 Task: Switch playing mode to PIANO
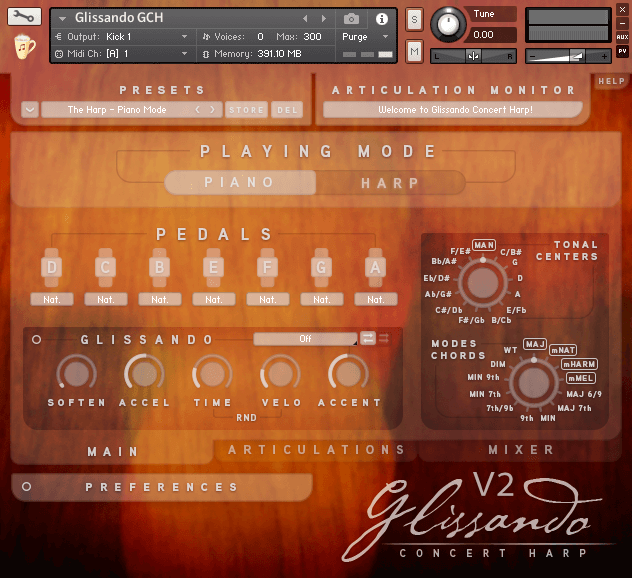coord(240,183)
